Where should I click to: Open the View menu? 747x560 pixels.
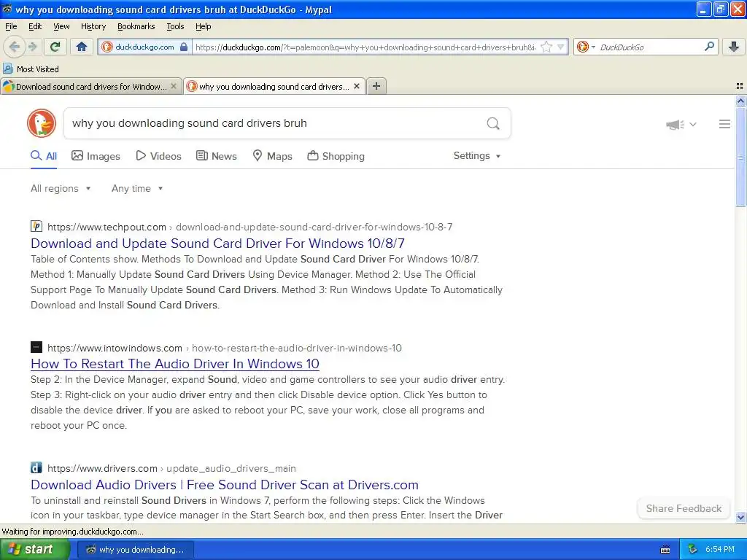61,26
